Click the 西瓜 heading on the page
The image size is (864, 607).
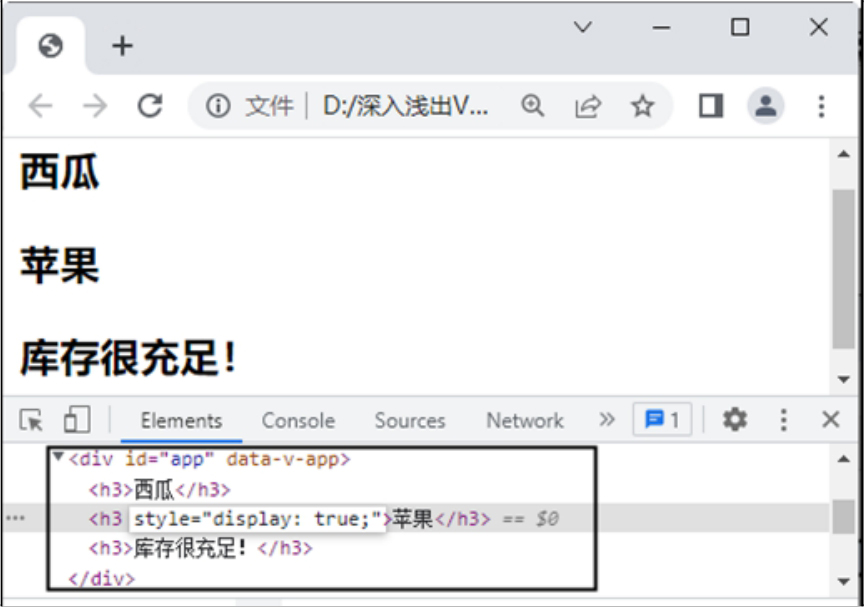pyautogui.click(x=60, y=172)
